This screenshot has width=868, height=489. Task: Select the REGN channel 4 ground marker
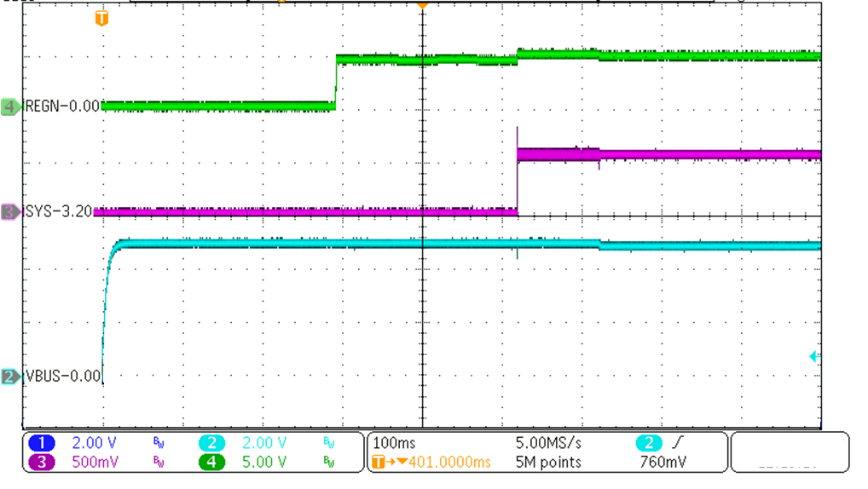click(11, 106)
